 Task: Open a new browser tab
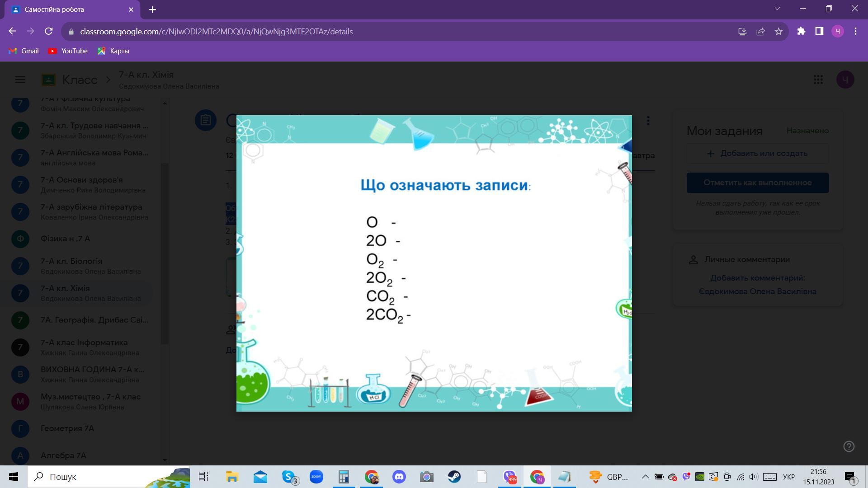click(x=152, y=9)
